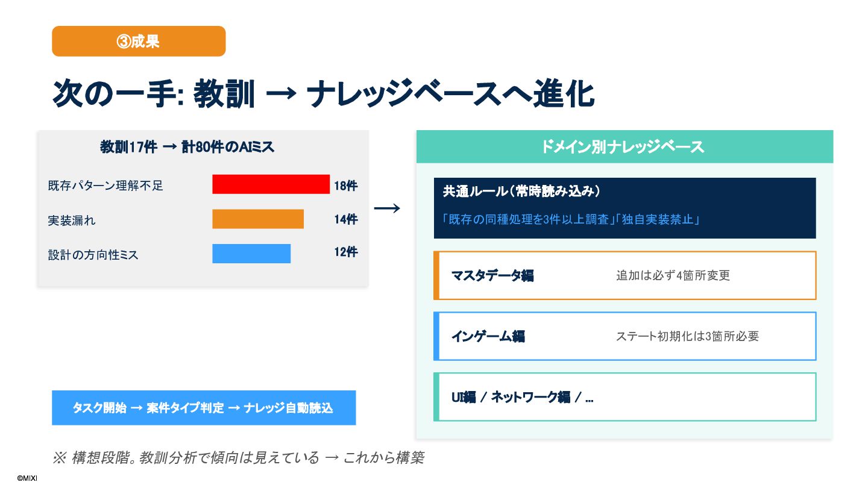The image size is (868, 488).
Task: Select the blue 12件 bar
Action: coord(251,254)
